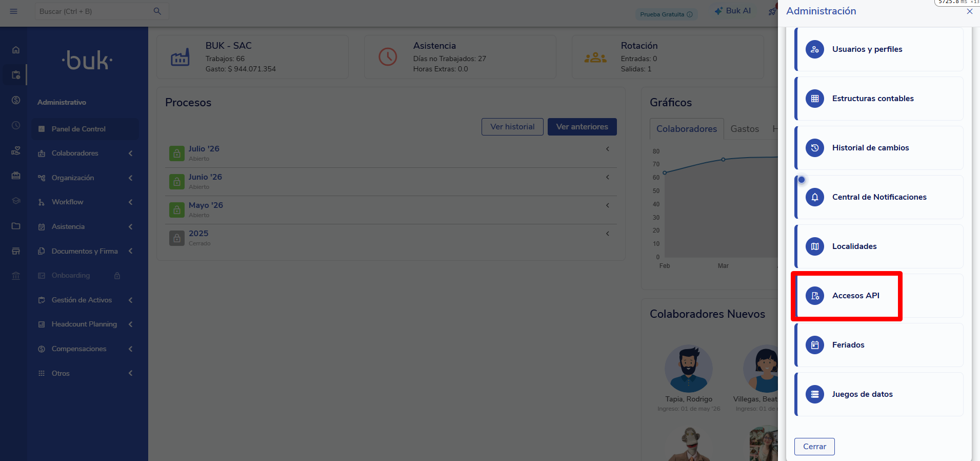
Task: Click the Cerrar button in Administración panel
Action: [x=814, y=447]
